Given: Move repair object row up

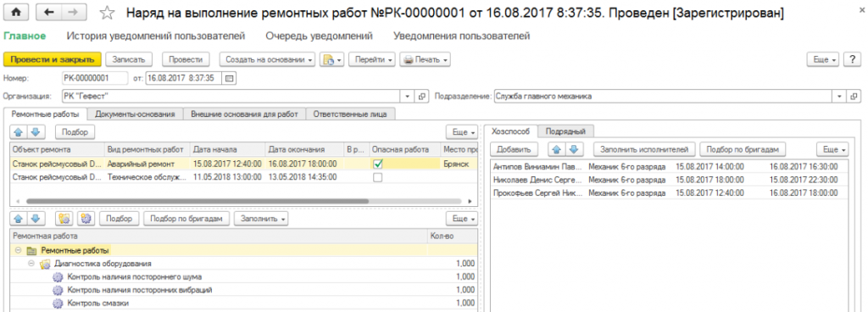Looking at the screenshot, I should pyautogui.click(x=19, y=132).
